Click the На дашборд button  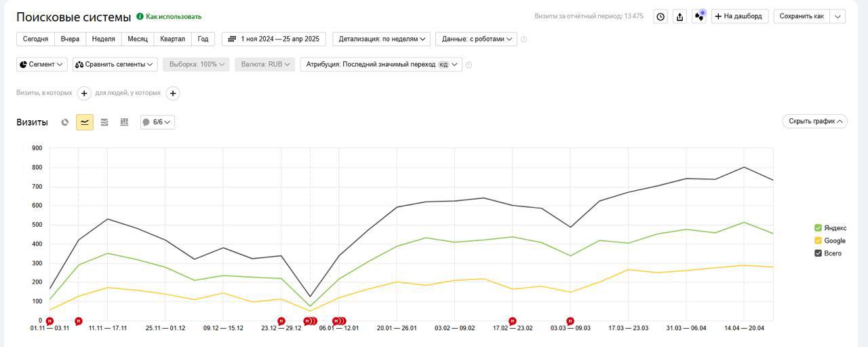pyautogui.click(x=739, y=16)
